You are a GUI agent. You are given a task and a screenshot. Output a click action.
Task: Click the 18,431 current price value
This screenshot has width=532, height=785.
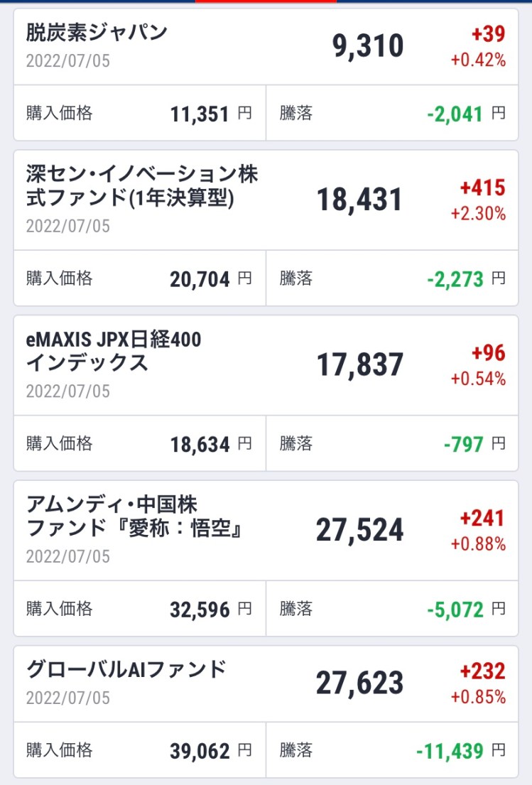pos(359,201)
